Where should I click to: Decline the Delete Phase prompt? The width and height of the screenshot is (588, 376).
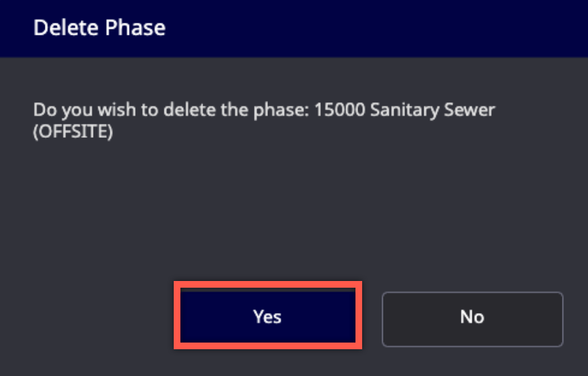(x=472, y=316)
